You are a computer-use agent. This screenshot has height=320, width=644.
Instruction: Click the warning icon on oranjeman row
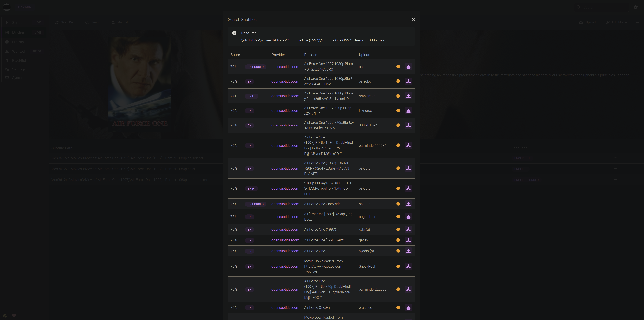pos(398,96)
